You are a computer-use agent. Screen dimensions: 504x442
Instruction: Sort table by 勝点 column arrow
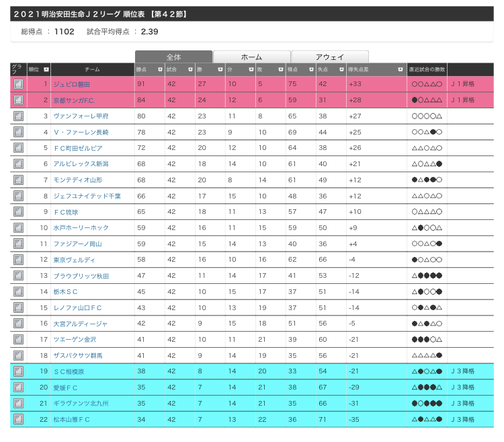point(160,69)
